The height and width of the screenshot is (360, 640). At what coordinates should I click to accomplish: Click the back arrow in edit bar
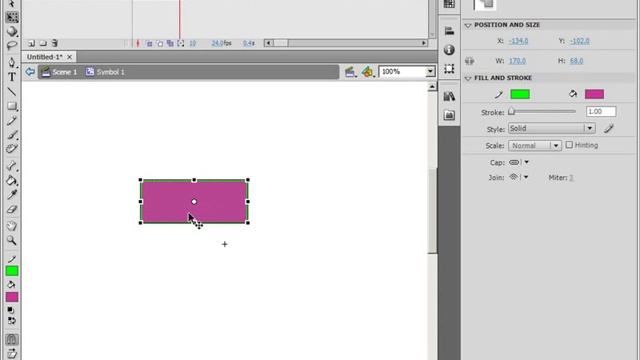tap(30, 72)
